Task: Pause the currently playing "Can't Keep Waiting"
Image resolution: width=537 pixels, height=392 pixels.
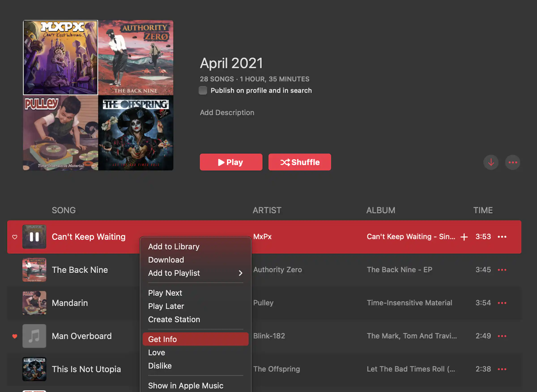Action: (34, 236)
